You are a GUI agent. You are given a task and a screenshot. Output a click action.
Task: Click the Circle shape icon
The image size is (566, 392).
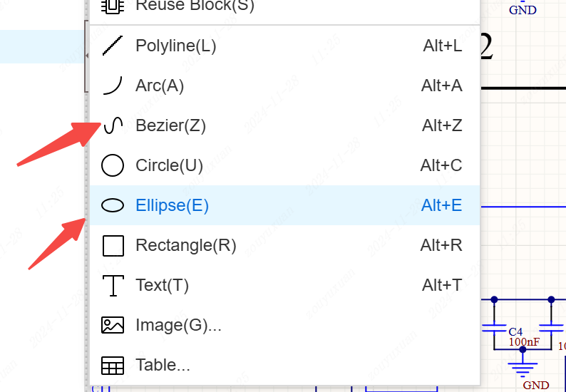pos(113,165)
